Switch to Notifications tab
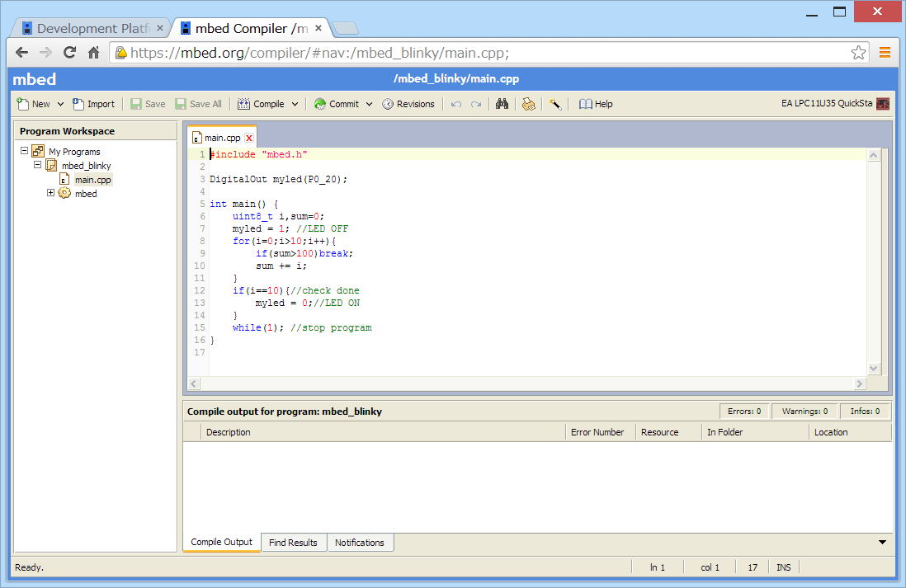The width and height of the screenshot is (906, 588). [360, 543]
